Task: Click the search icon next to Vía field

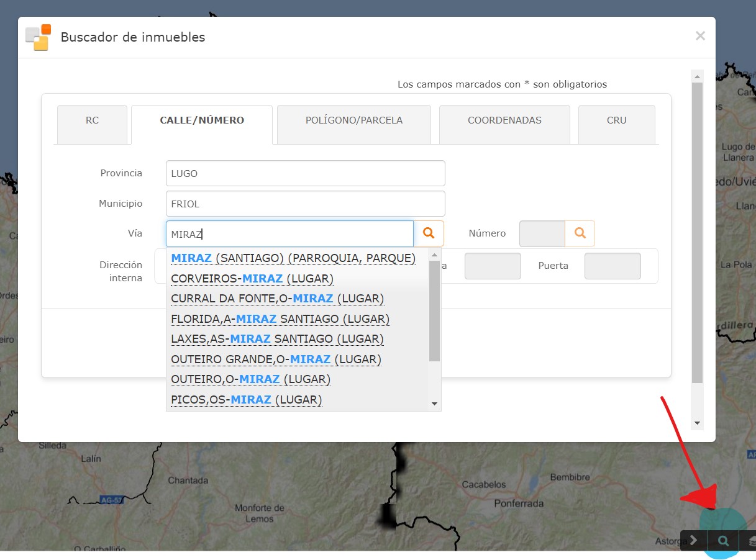Action: pyautogui.click(x=429, y=233)
